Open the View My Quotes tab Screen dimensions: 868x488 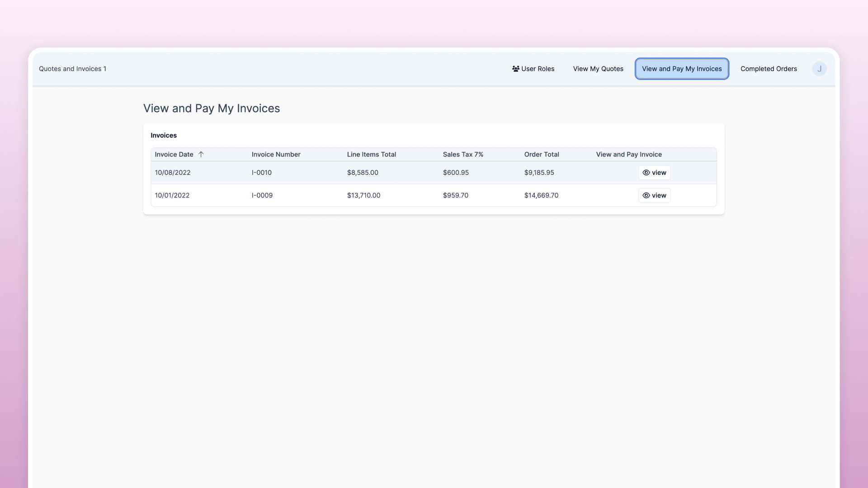coord(598,69)
